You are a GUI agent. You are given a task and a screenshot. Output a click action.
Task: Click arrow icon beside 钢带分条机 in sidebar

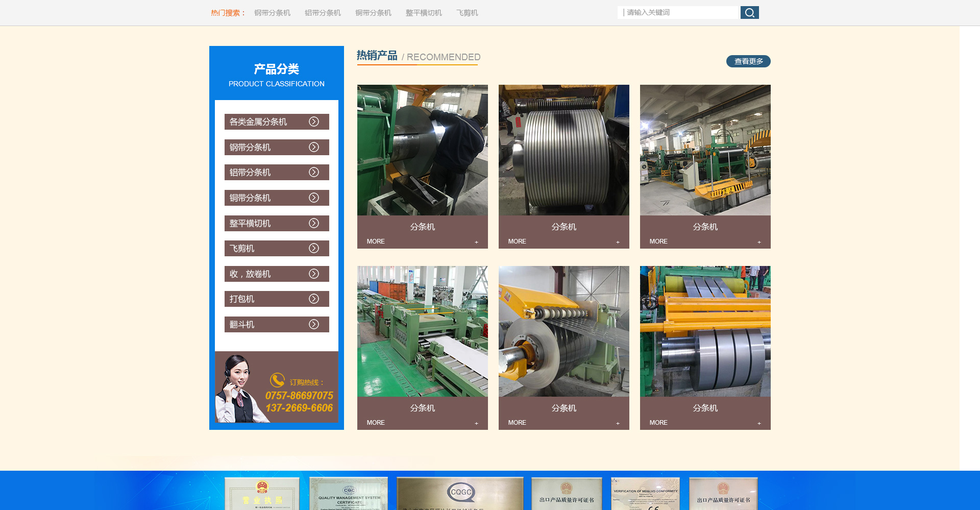click(314, 147)
